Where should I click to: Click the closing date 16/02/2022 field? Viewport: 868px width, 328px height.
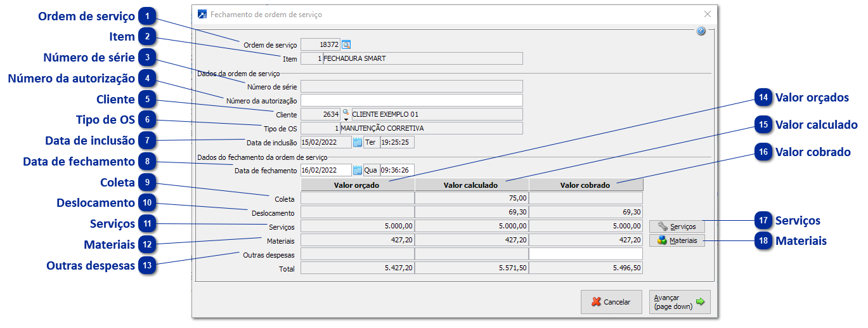pyautogui.click(x=326, y=170)
